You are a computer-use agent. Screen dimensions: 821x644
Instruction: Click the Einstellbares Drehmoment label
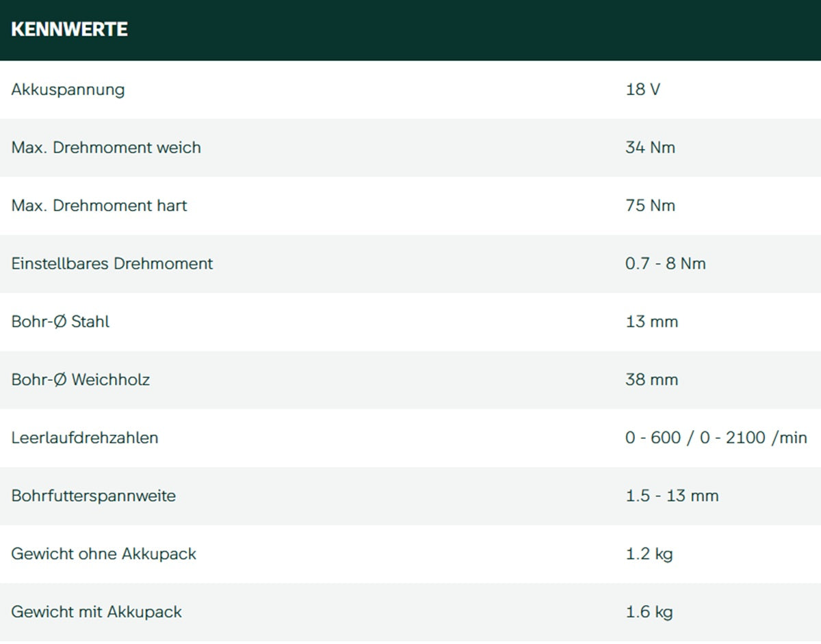coord(112,264)
